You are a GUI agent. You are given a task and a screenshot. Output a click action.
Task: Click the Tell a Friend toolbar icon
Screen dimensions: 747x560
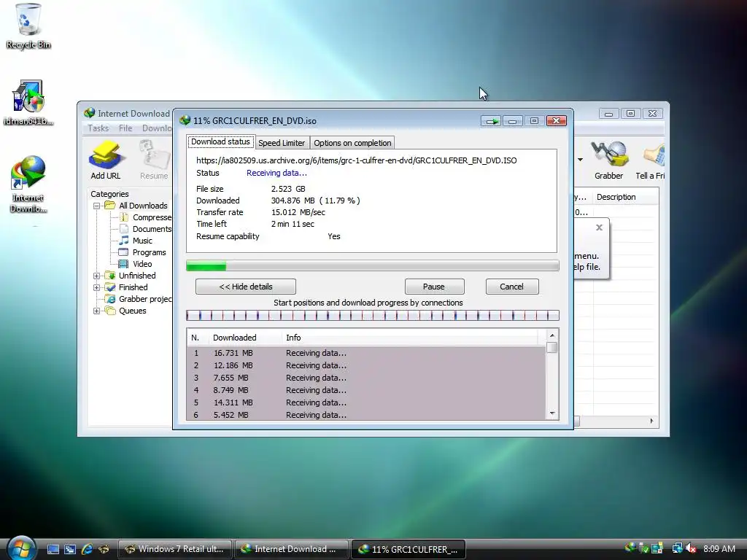pyautogui.click(x=650, y=160)
